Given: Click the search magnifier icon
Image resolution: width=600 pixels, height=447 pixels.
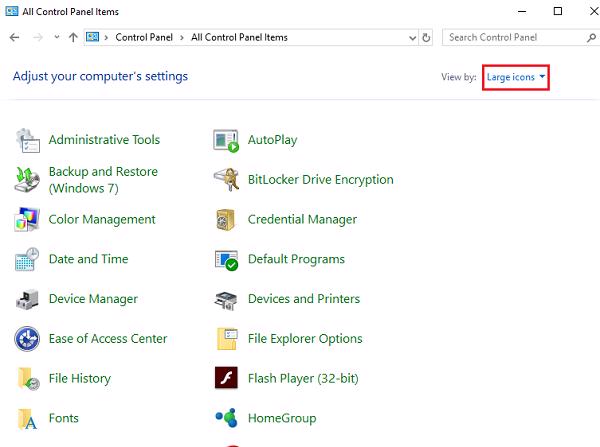Looking at the screenshot, I should (x=591, y=38).
